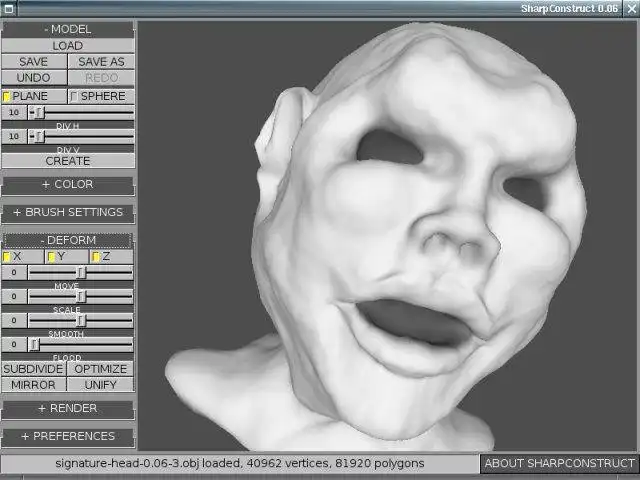Click the MIRROR button
640x480 pixels.
[x=33, y=385]
